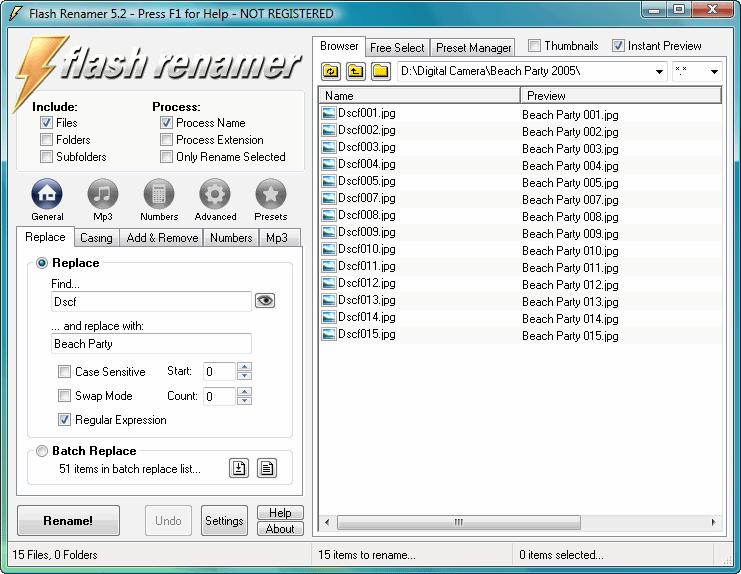
Task: Click the Find text field
Action: coord(151,301)
